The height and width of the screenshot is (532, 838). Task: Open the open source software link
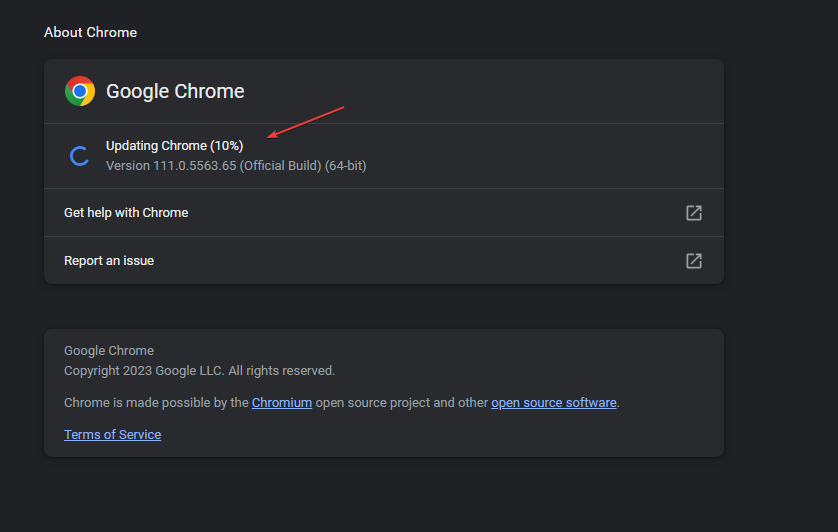pos(554,403)
